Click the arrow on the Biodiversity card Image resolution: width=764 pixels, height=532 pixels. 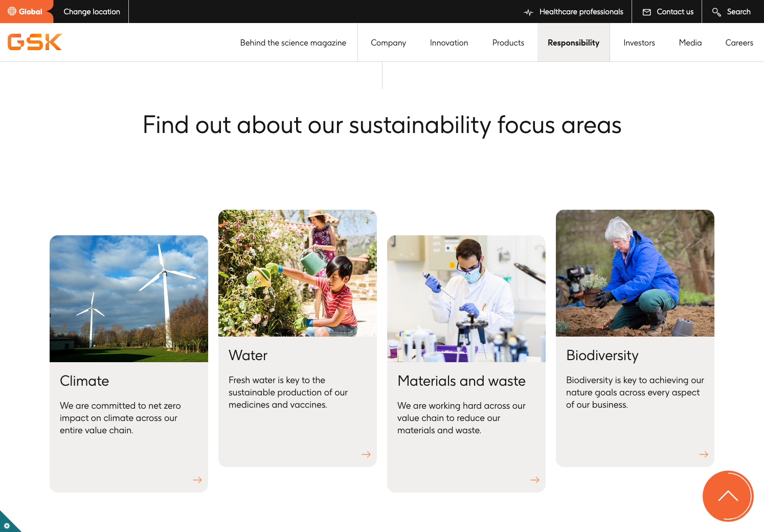click(704, 454)
